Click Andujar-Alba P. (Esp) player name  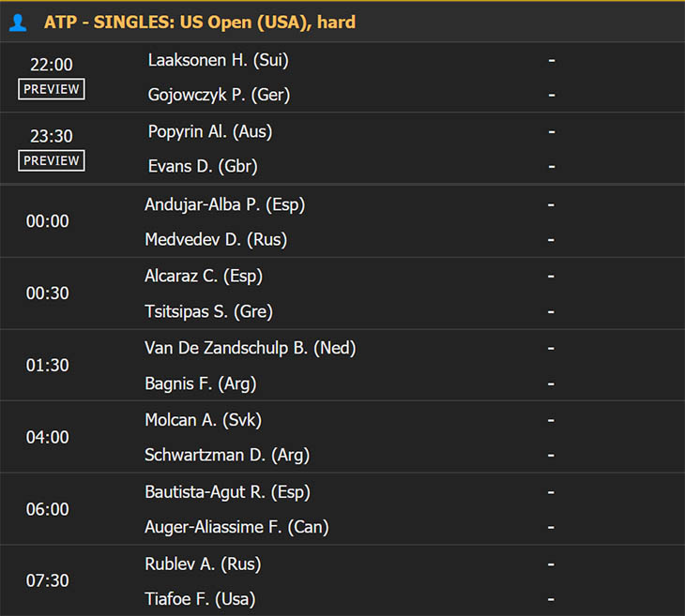225,204
